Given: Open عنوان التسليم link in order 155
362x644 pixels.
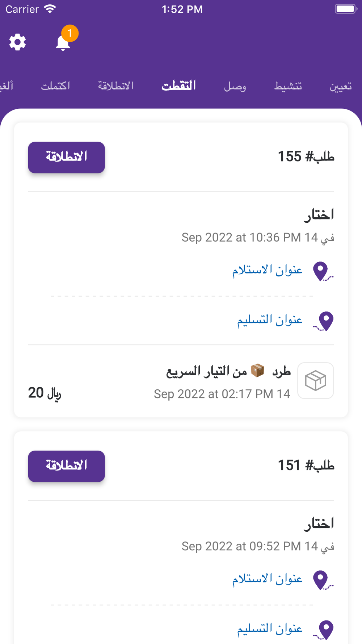Looking at the screenshot, I should click(270, 319).
